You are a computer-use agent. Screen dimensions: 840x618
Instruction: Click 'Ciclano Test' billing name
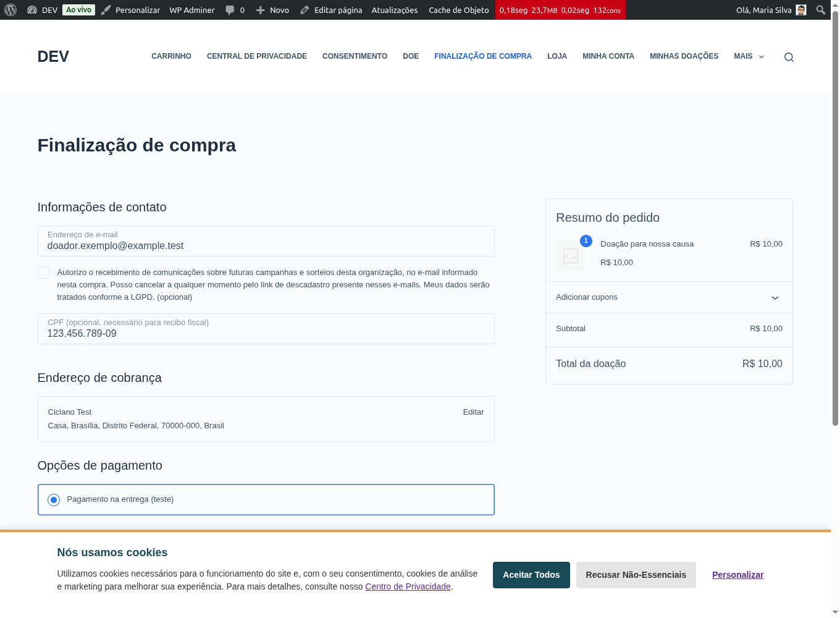point(70,412)
